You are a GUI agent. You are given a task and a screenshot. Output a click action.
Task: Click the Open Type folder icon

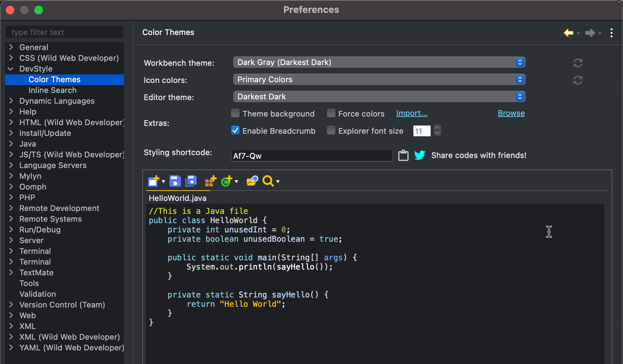pos(252,181)
